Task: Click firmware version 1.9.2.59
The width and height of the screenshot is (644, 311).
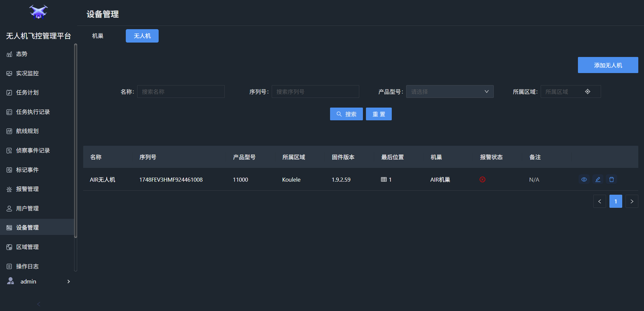Action: pyautogui.click(x=341, y=180)
